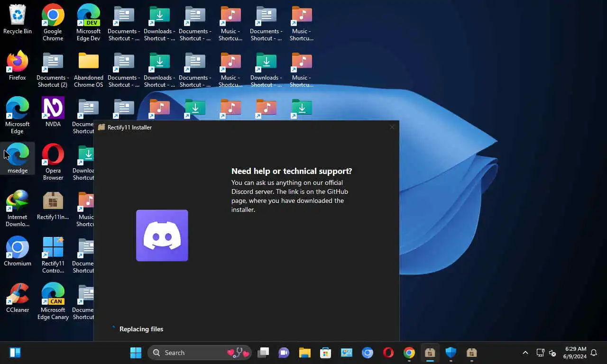Image resolution: width=607 pixels, height=364 pixels.
Task: Show hidden system tray icons
Action: [525, 353]
